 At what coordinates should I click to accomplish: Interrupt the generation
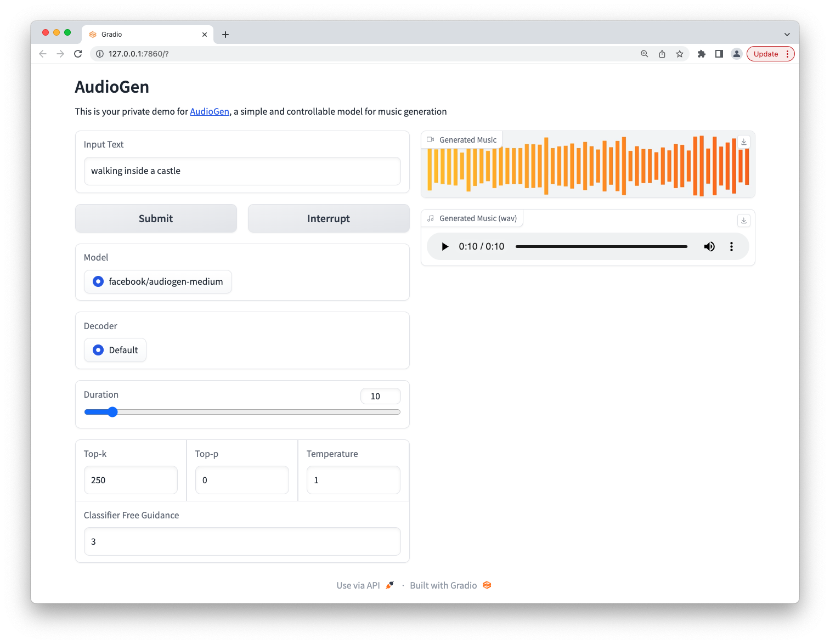[x=329, y=218]
